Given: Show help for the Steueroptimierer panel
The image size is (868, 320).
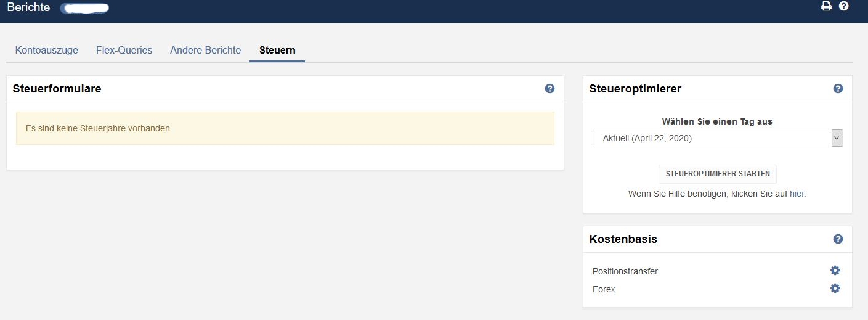Looking at the screenshot, I should coord(838,89).
